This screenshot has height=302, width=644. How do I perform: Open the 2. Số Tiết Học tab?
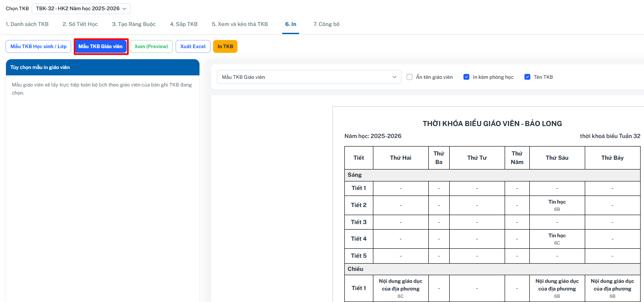pyautogui.click(x=80, y=24)
